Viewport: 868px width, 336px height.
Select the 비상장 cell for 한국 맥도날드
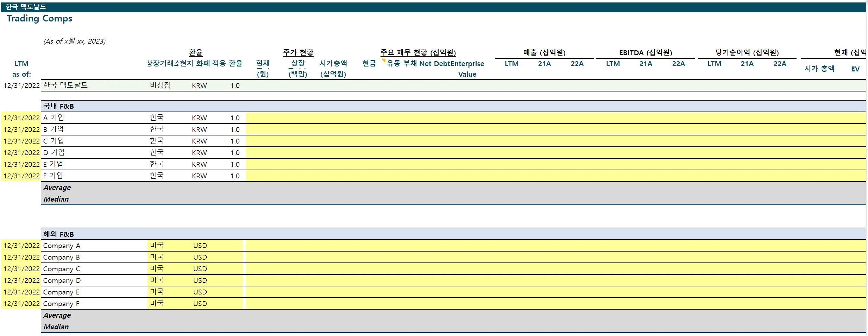pos(160,85)
